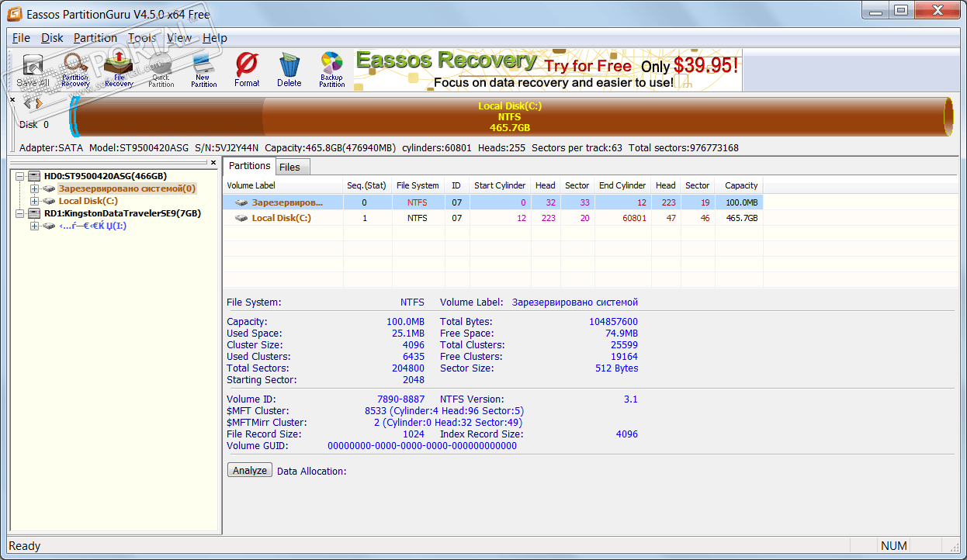Go to previous disk arrow

click(x=28, y=103)
